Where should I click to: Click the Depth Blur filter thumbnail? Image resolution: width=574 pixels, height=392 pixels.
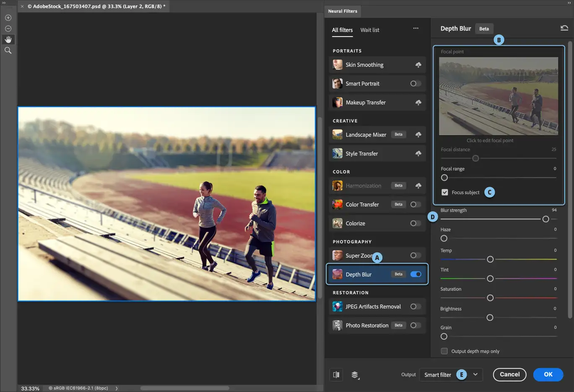coord(338,274)
